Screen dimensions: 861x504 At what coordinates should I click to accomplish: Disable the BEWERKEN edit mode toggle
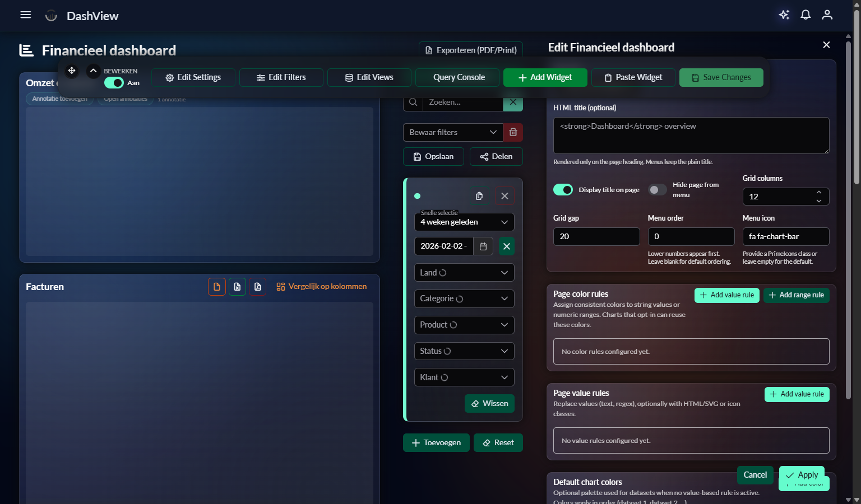coord(114,82)
